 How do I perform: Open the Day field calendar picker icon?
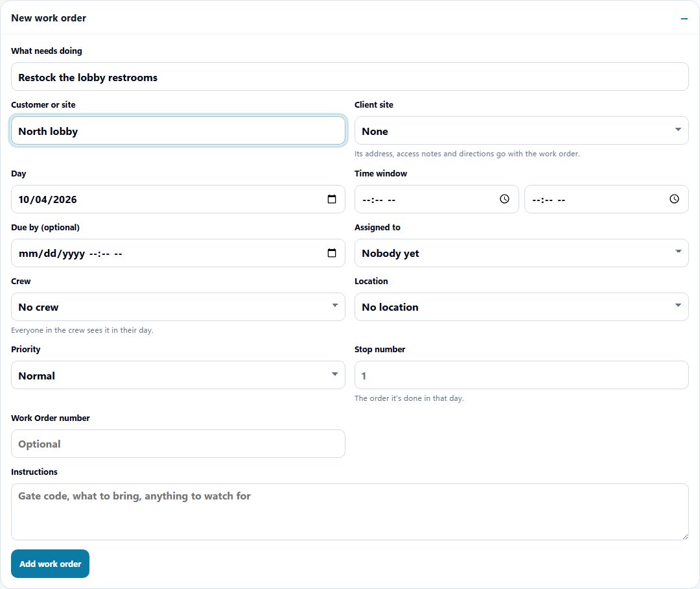point(332,199)
